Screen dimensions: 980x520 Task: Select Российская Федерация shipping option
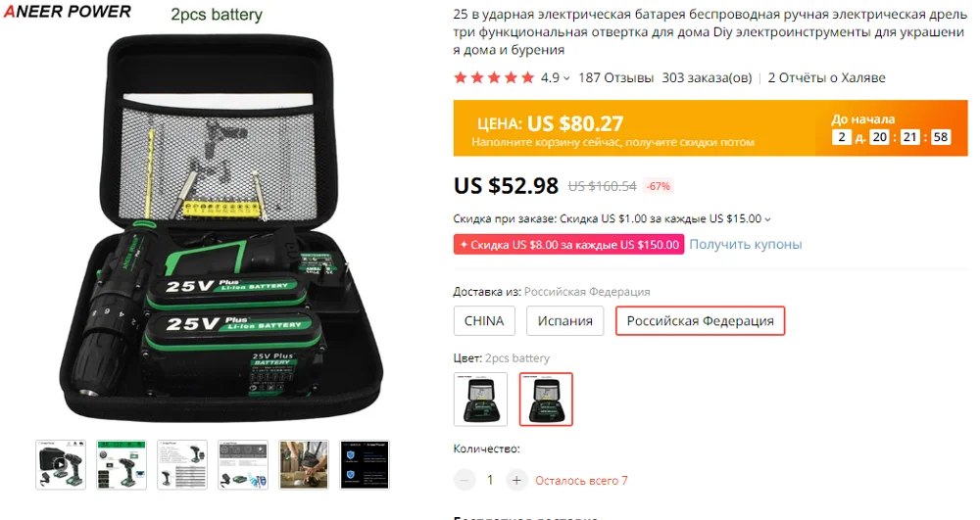[x=700, y=321]
